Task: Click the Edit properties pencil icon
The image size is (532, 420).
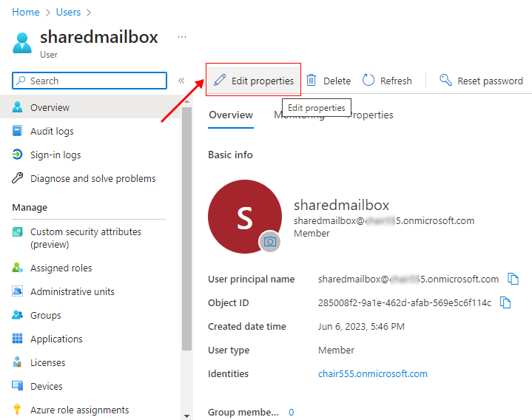Action: pyautogui.click(x=220, y=81)
